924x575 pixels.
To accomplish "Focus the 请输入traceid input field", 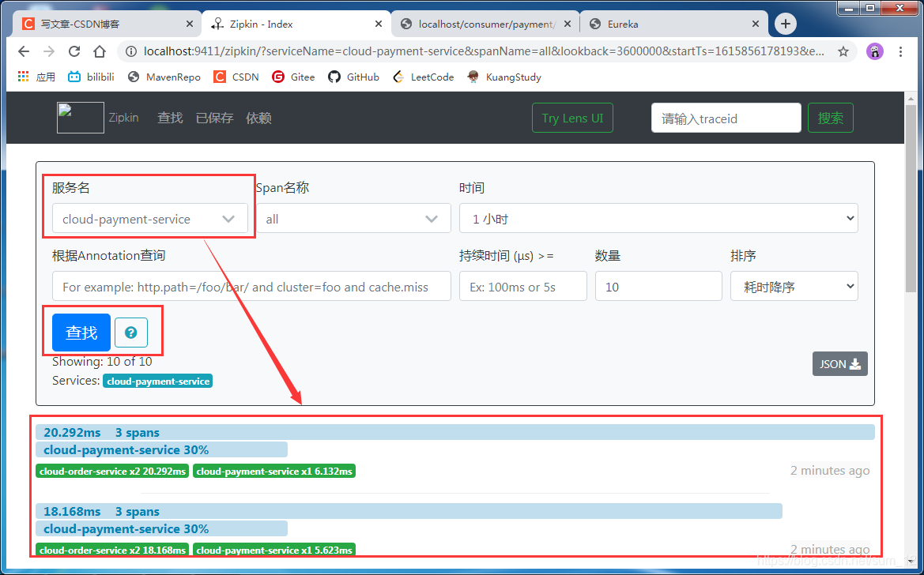I will pos(726,118).
